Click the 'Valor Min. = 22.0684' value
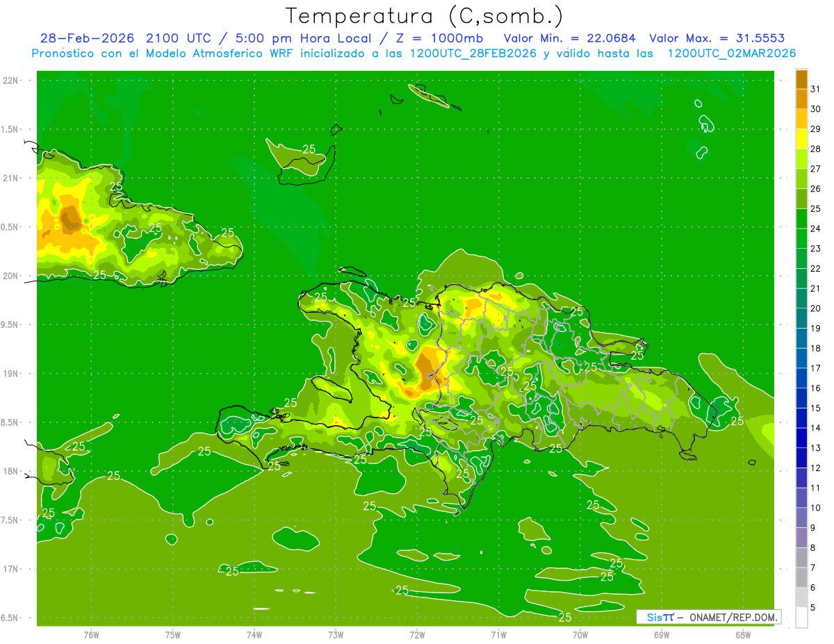 [570, 38]
